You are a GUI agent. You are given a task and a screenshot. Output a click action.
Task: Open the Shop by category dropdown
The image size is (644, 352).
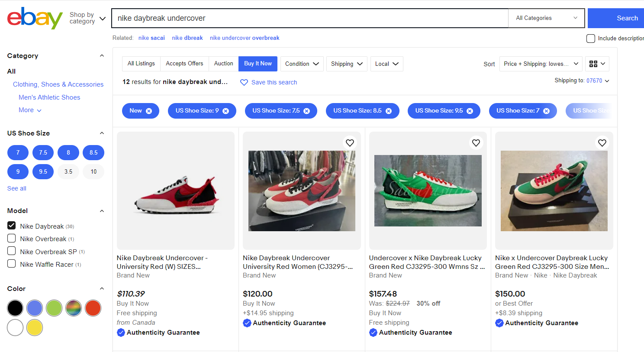87,18
